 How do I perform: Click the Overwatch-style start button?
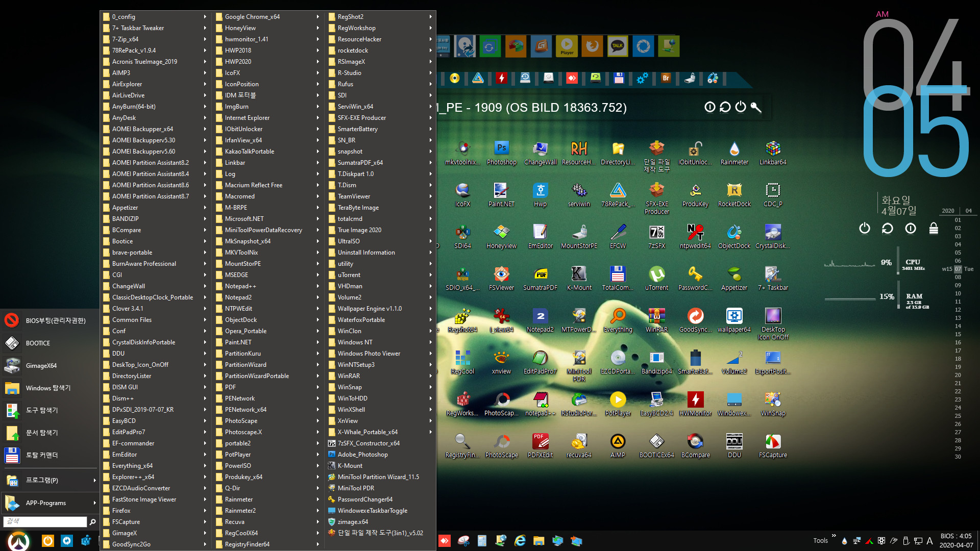(x=19, y=541)
